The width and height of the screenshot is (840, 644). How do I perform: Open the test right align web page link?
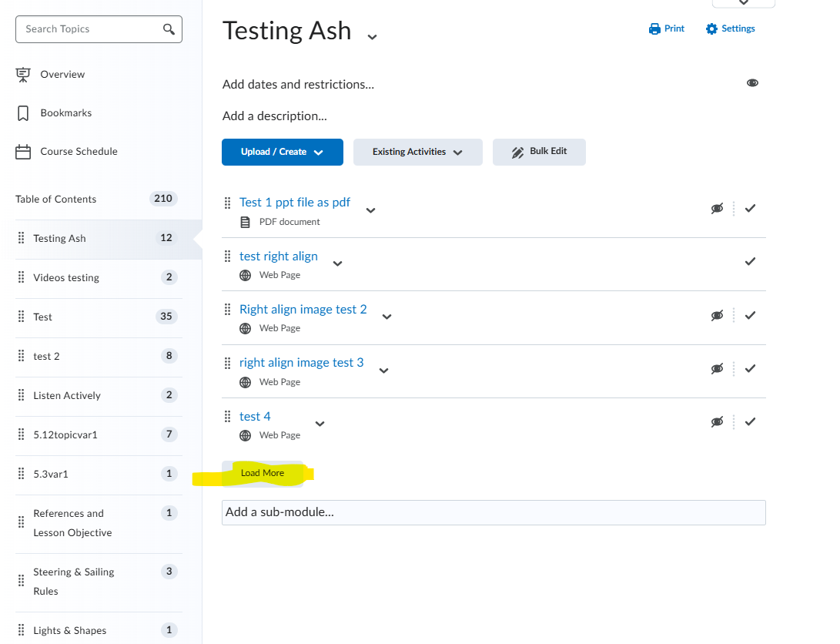pos(278,257)
